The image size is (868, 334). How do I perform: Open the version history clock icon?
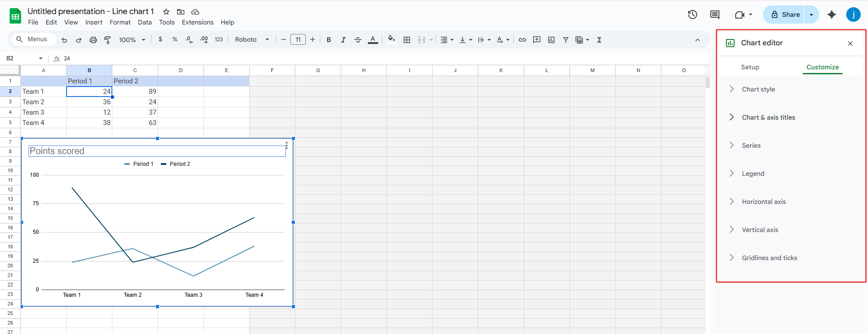point(693,15)
